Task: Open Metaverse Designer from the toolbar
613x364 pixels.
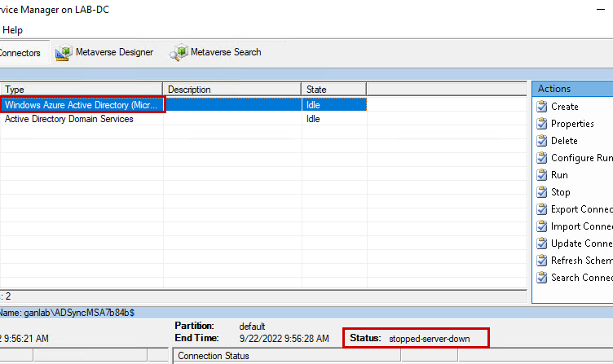Action: tap(104, 52)
